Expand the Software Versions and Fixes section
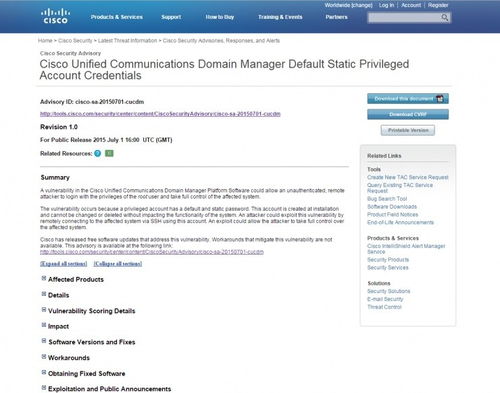The image size is (500, 393). pyautogui.click(x=44, y=341)
